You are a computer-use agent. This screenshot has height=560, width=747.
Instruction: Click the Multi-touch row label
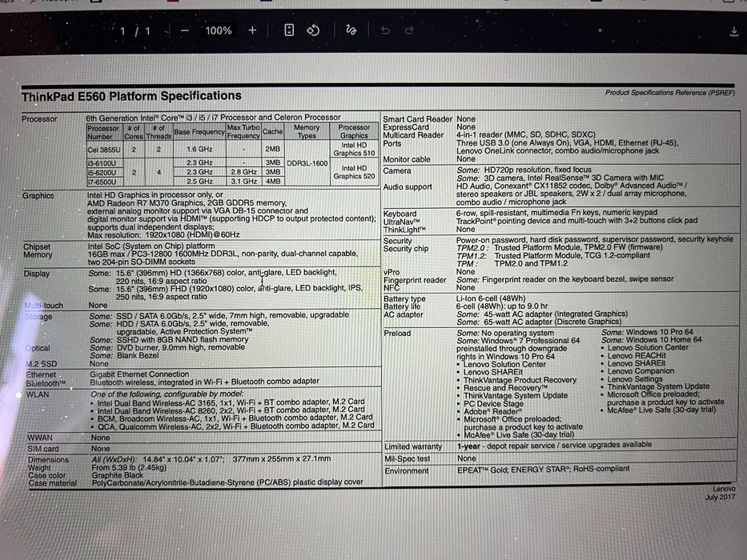point(44,306)
